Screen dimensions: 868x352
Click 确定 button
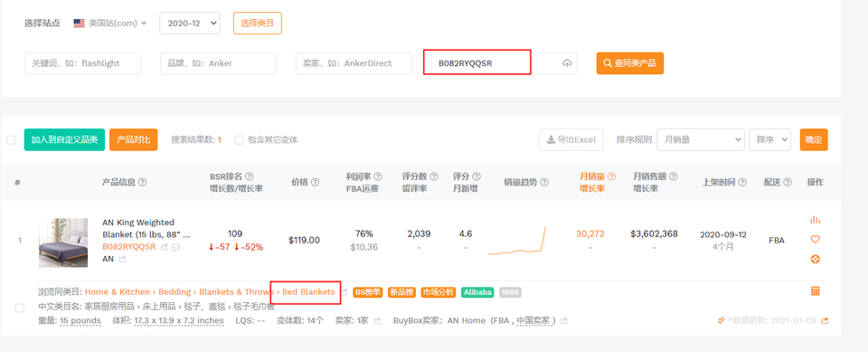pyautogui.click(x=814, y=139)
